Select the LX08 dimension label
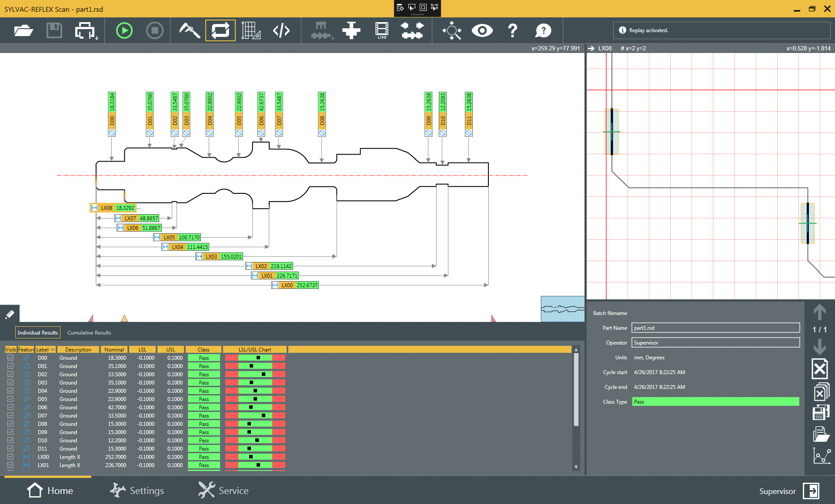The height and width of the screenshot is (504, 835). (x=113, y=208)
